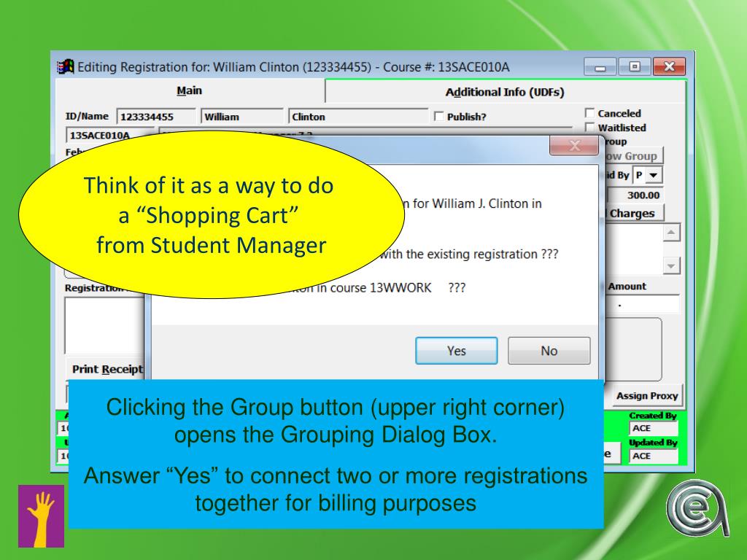The image size is (747, 560).
Task: Toggle the Waitlisted checkbox
Action: pos(589,127)
